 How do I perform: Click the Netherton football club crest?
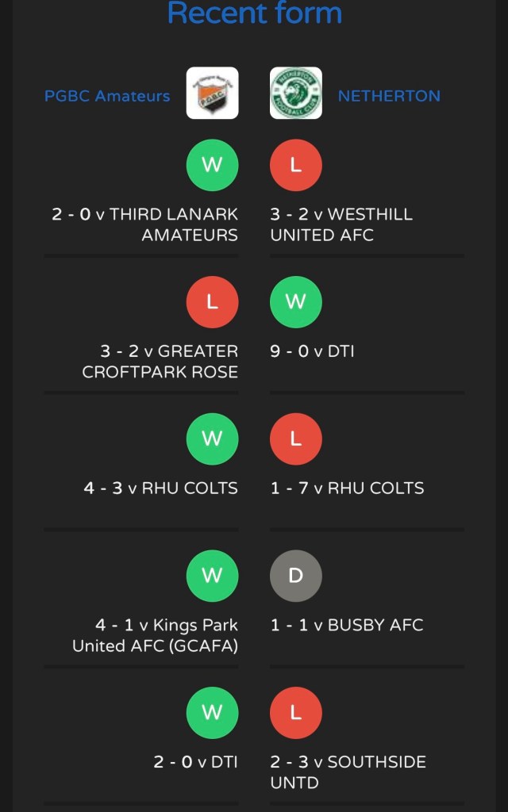pos(295,94)
